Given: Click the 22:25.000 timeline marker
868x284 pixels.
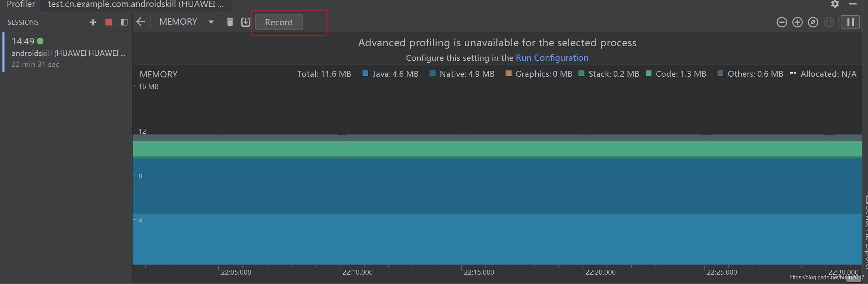Looking at the screenshot, I should [722, 272].
